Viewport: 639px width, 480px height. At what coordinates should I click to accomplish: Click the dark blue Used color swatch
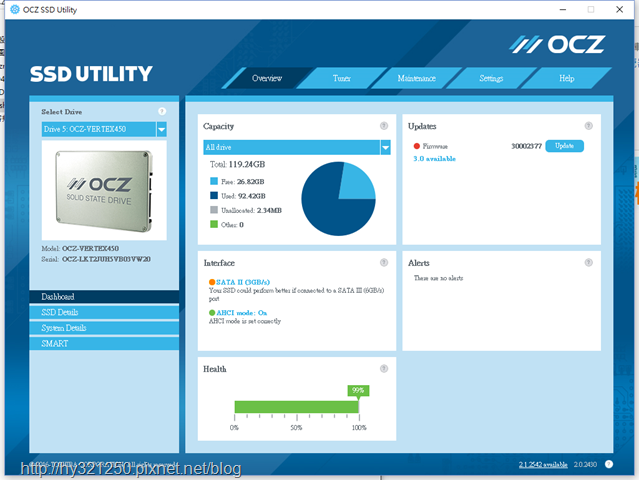(x=214, y=196)
